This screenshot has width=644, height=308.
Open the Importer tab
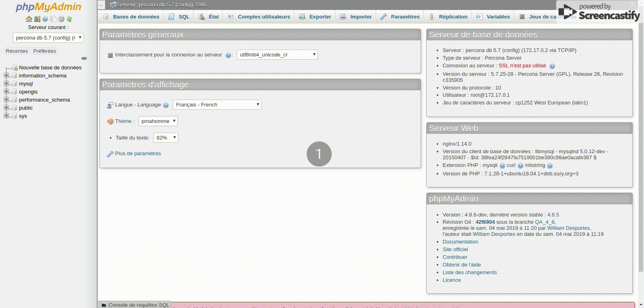click(356, 17)
